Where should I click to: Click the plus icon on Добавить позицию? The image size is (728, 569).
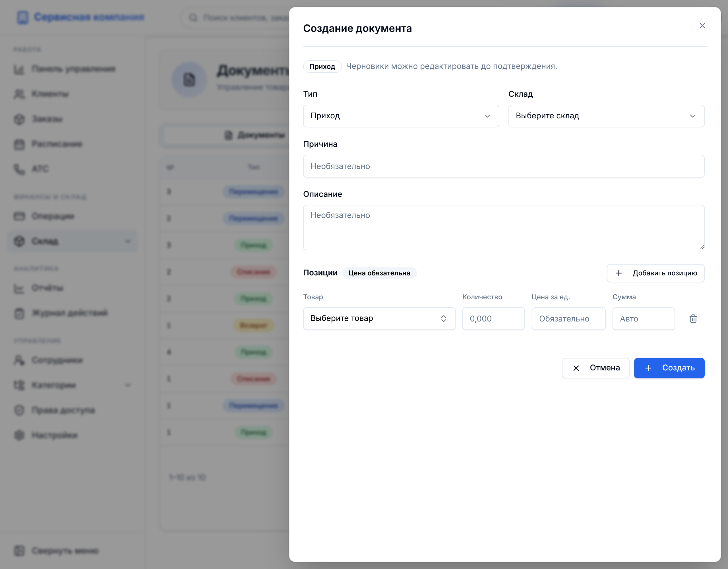[619, 273]
